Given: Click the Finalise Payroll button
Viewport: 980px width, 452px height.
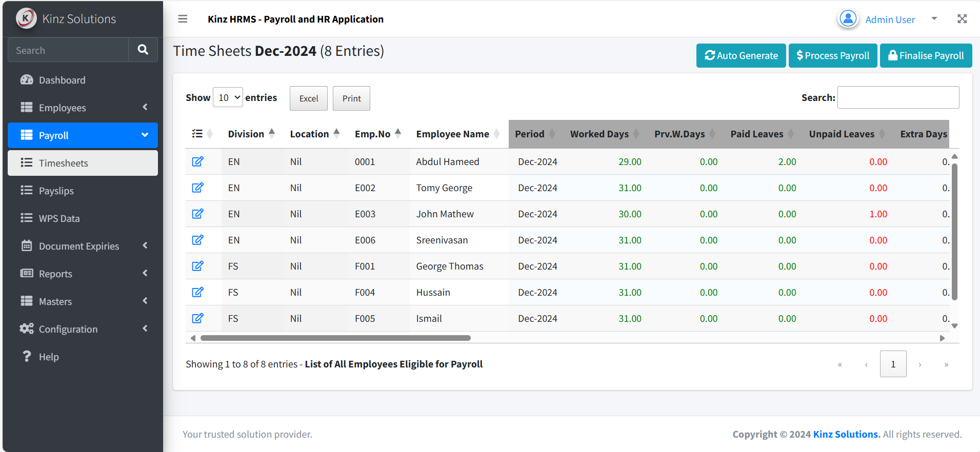Looking at the screenshot, I should pyautogui.click(x=926, y=55).
